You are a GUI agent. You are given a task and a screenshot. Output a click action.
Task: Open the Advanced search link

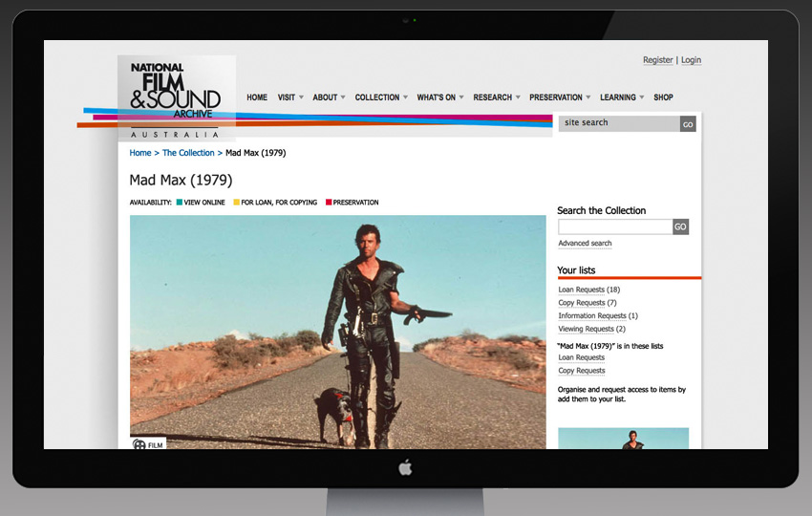585,244
